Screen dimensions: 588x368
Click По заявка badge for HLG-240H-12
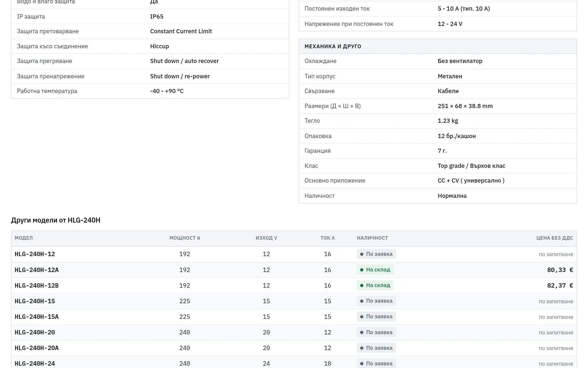click(x=376, y=254)
